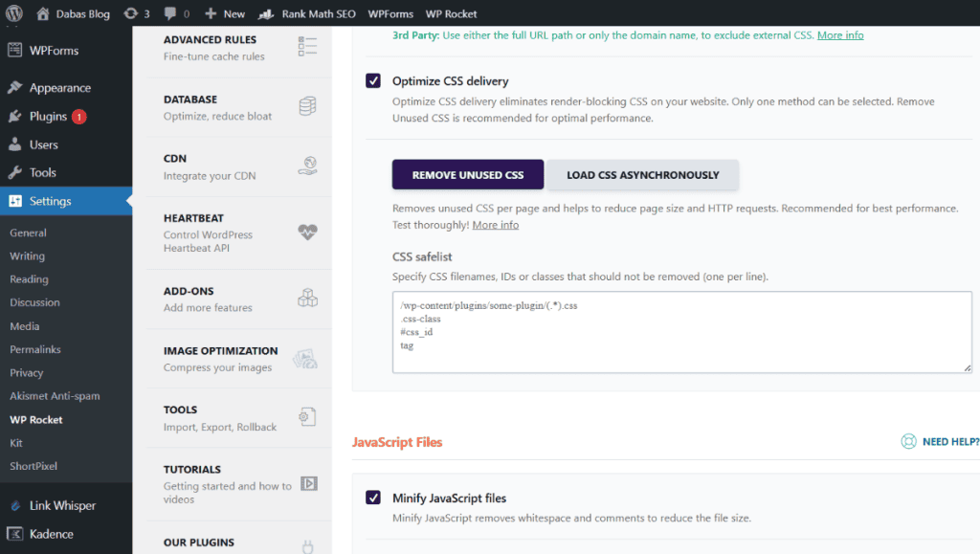Click the Advanced Rules list icon
This screenshot has width=980, height=554.
[x=307, y=46]
